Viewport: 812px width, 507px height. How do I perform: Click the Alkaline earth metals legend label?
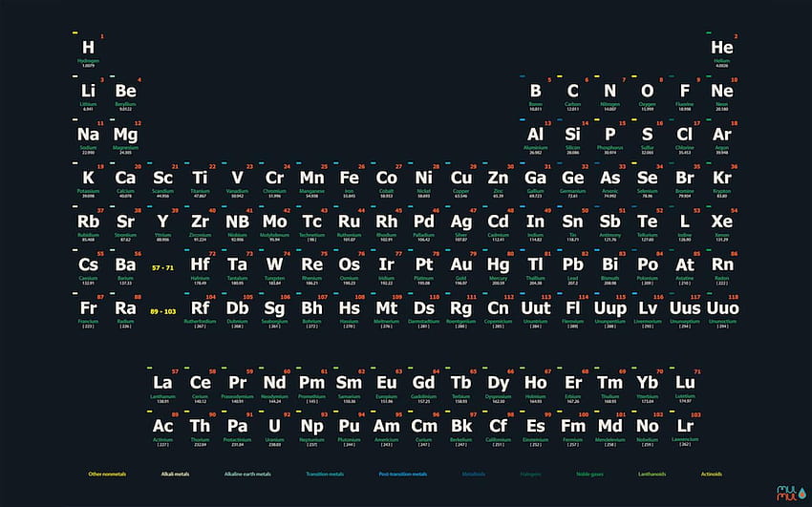(247, 474)
